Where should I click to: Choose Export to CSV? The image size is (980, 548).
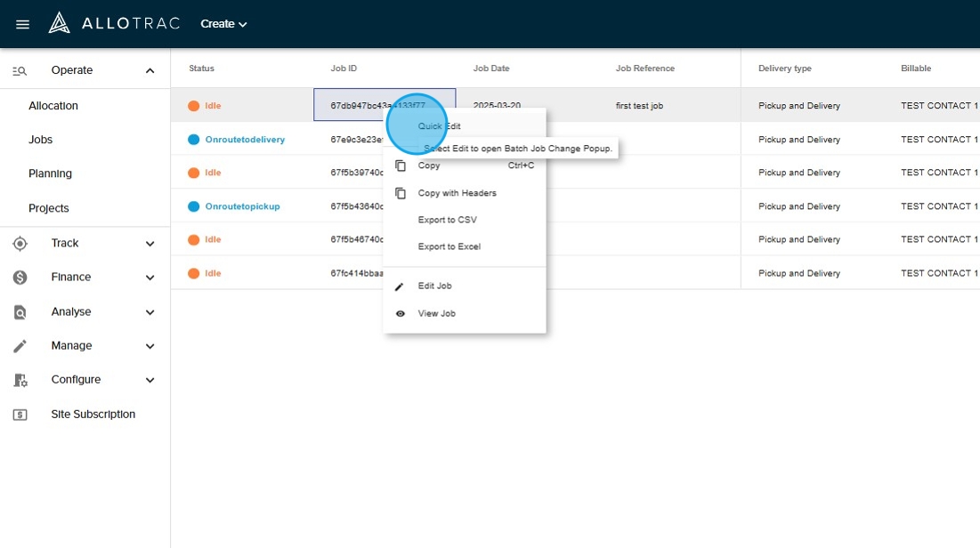click(447, 220)
